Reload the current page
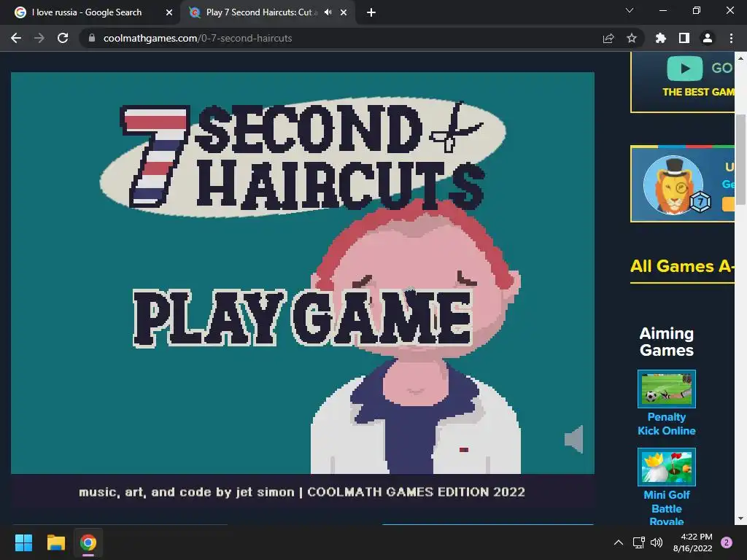The image size is (747, 560). pyautogui.click(x=63, y=38)
